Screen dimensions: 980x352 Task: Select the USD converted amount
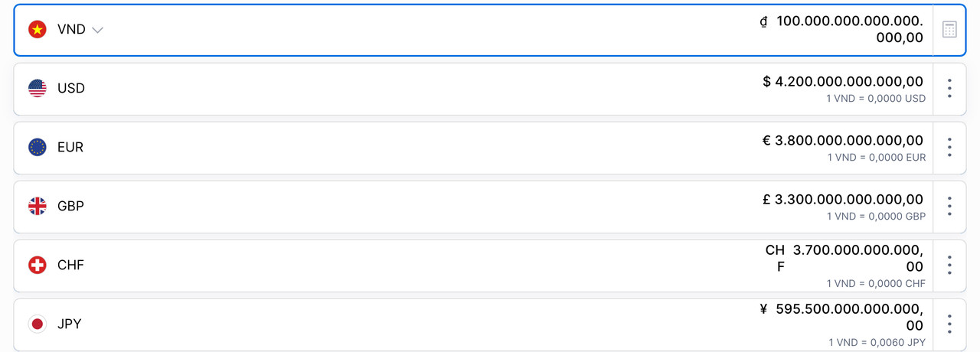coord(843,81)
